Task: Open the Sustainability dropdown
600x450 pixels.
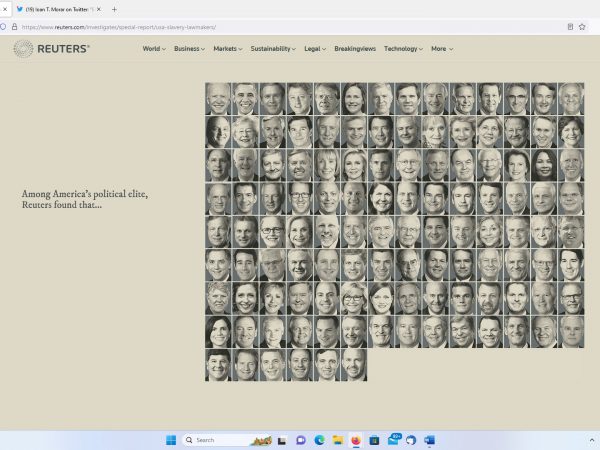Action: point(273,48)
